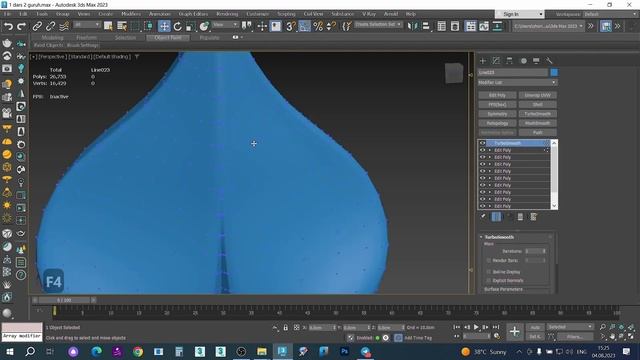The image size is (640, 360).
Task: Click the Symmetry modifier button
Action: (x=497, y=114)
